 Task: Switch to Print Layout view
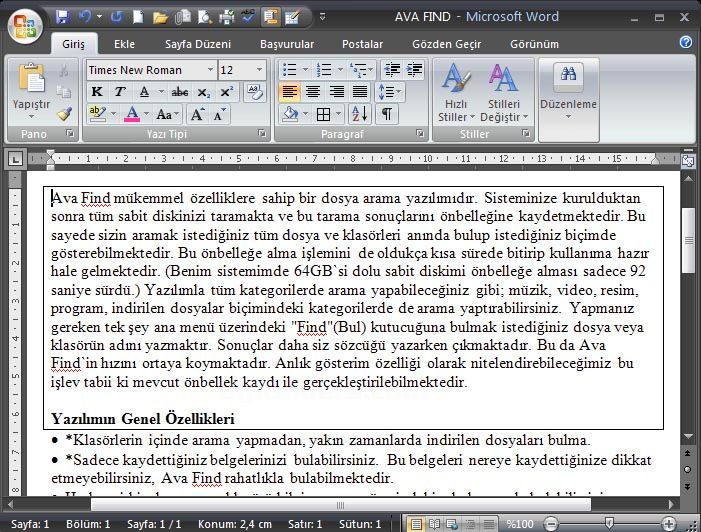(416, 524)
